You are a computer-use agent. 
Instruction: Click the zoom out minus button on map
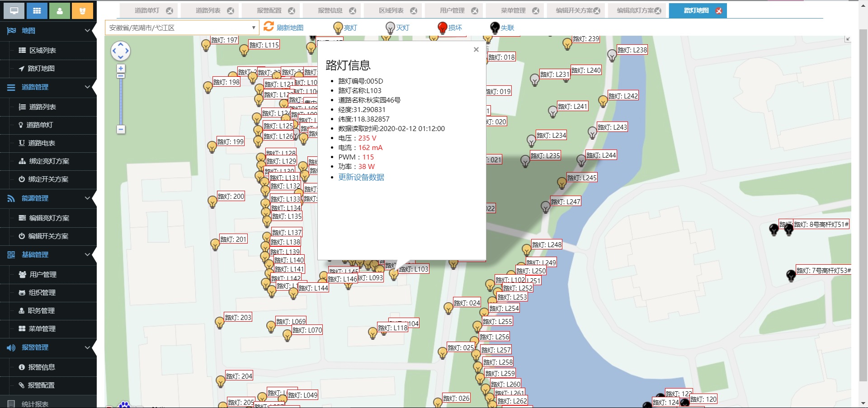point(121,130)
